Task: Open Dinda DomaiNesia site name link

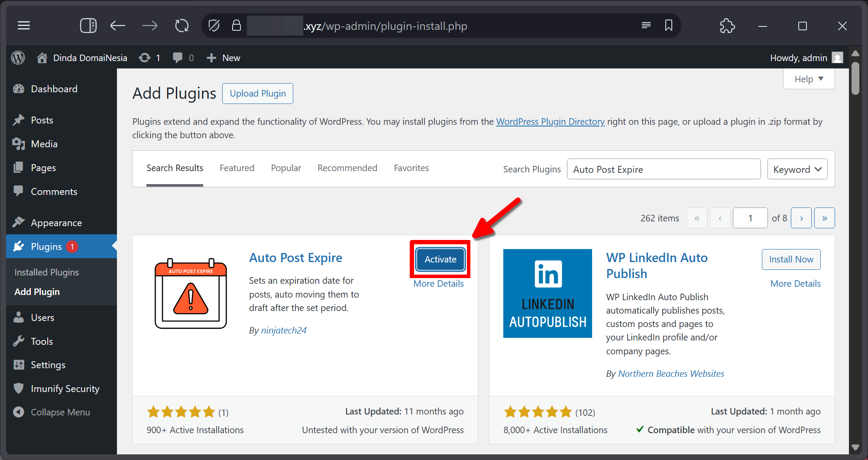Action: pyautogui.click(x=90, y=58)
